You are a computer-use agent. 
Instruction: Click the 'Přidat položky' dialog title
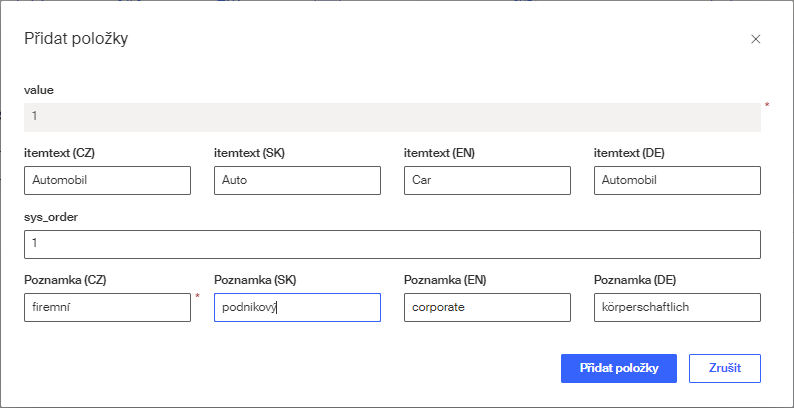pyautogui.click(x=76, y=38)
